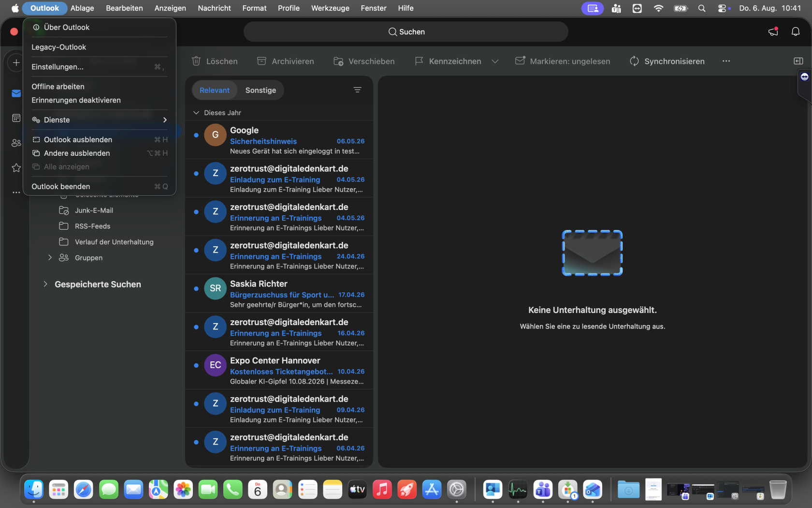The height and width of the screenshot is (508, 812).
Task: Toggle unread dot on Saskia Richter email
Action: [x=196, y=289]
